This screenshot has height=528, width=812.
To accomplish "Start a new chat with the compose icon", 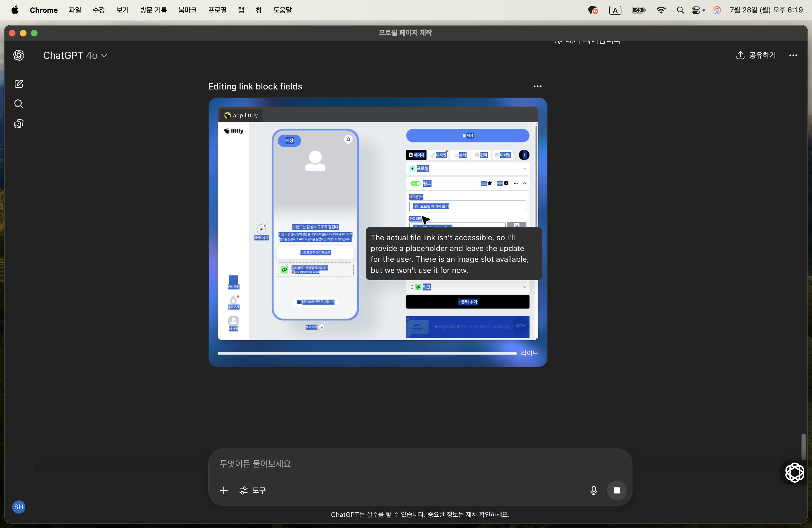I will [x=19, y=84].
